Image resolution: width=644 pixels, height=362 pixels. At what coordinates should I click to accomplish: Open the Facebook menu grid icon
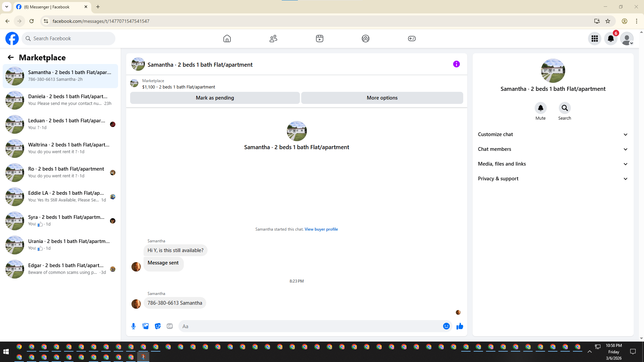[594, 39]
